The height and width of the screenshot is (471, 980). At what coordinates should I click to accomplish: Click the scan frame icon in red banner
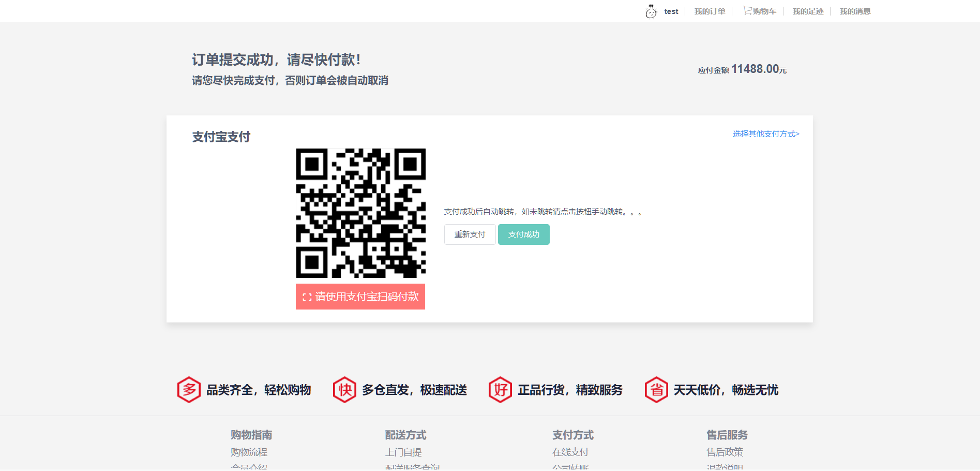pyautogui.click(x=307, y=297)
